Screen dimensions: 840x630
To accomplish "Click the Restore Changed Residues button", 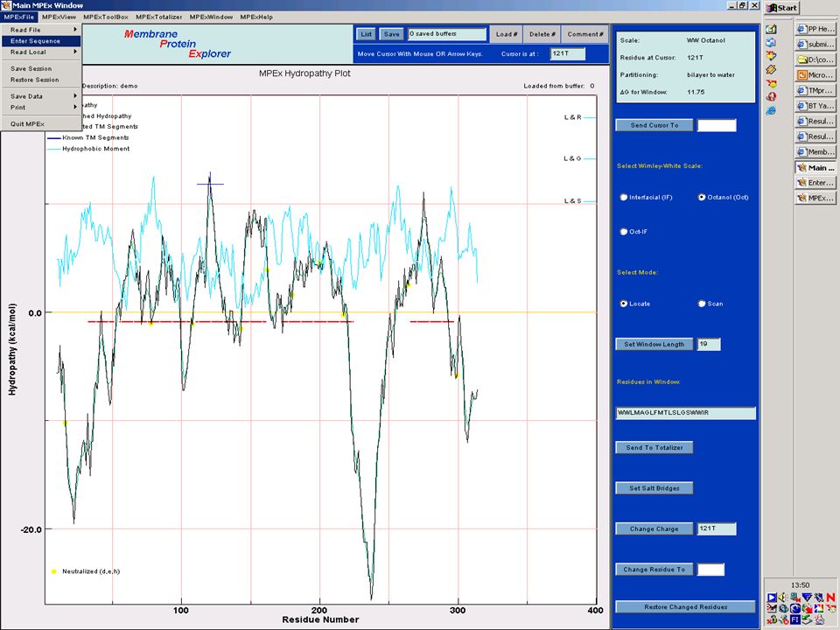I will click(x=686, y=607).
